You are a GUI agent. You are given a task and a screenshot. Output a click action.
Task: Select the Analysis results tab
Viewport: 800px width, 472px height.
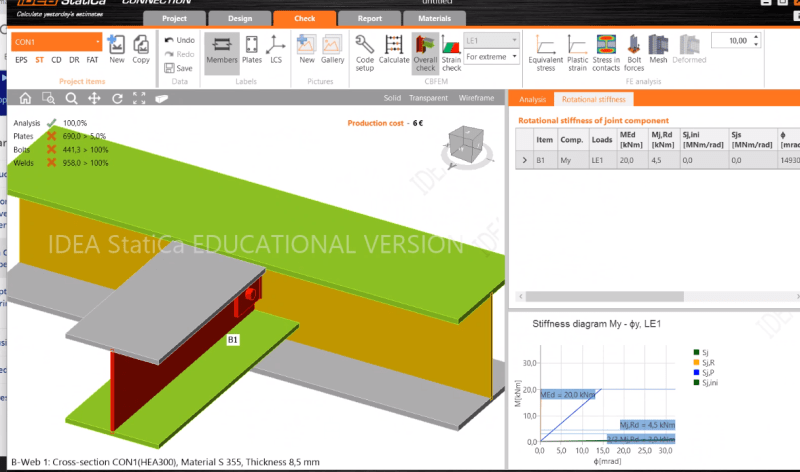pos(532,100)
